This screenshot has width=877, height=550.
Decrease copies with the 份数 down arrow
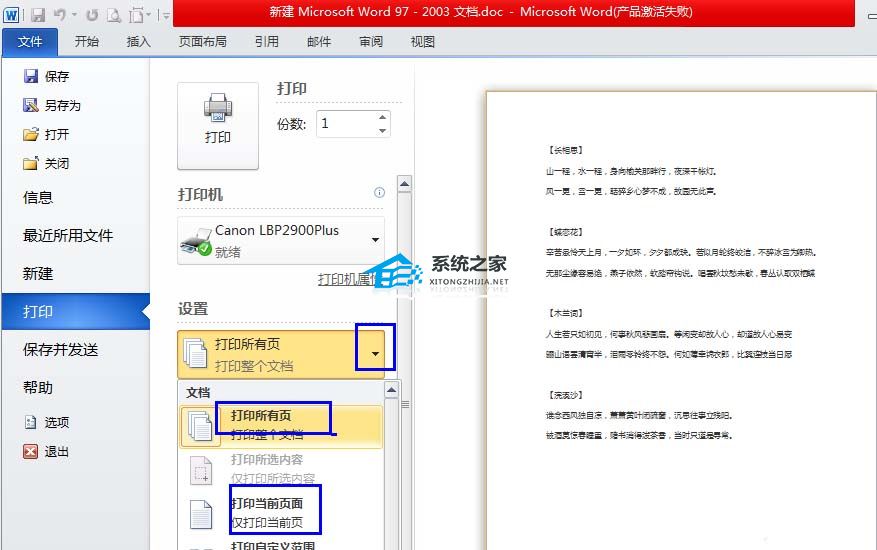coord(382,130)
